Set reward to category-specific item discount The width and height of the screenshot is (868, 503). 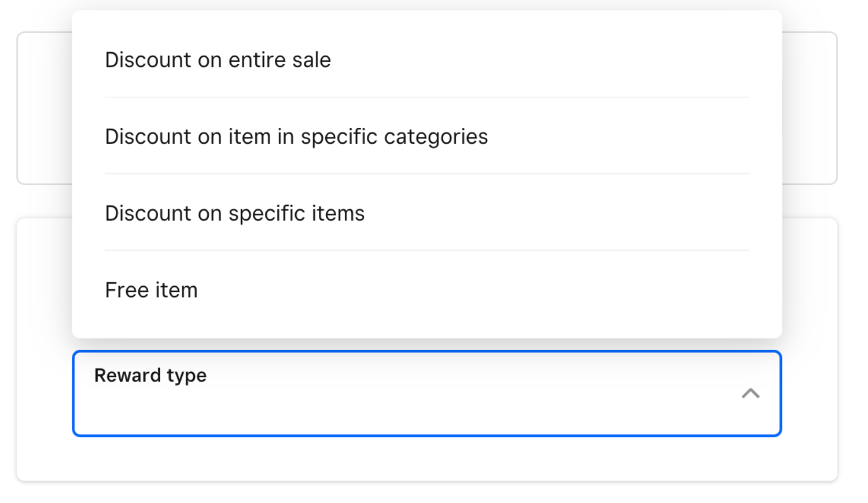tap(296, 137)
